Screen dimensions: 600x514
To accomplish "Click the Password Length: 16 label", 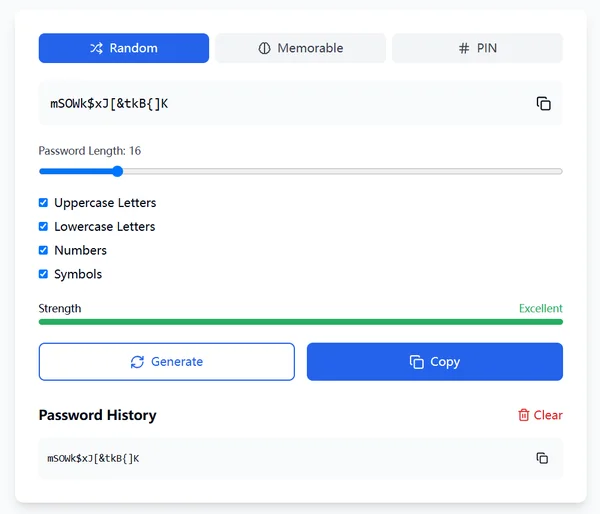I will click(90, 151).
